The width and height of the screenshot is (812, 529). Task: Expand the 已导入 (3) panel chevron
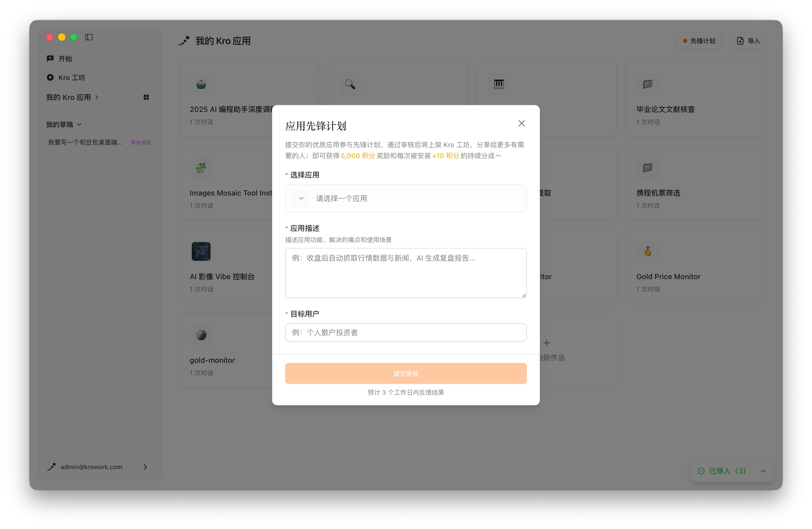coord(763,471)
